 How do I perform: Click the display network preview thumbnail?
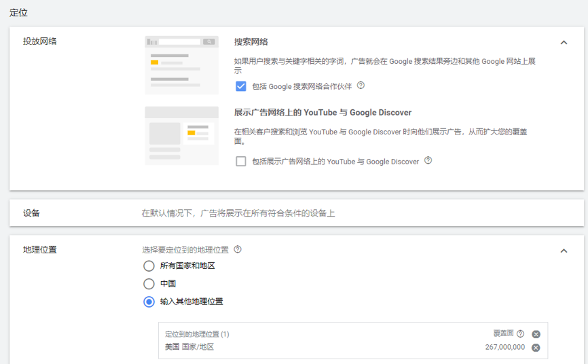(181, 136)
